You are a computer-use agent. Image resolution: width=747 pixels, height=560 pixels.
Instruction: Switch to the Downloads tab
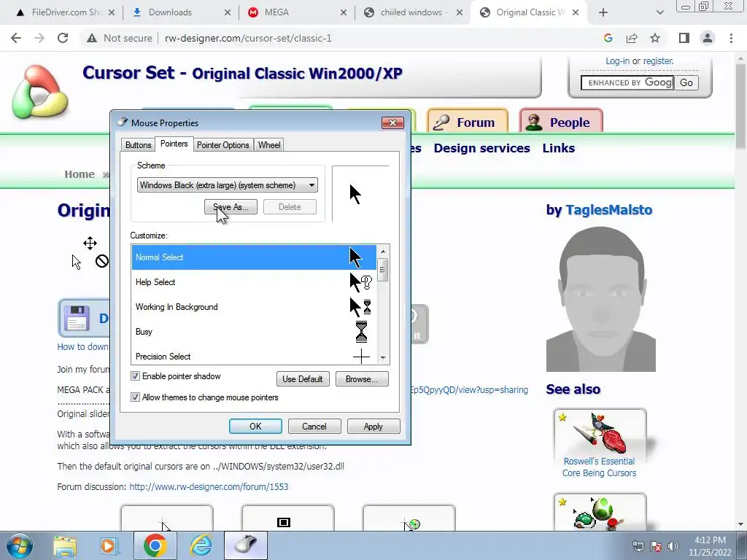[170, 12]
